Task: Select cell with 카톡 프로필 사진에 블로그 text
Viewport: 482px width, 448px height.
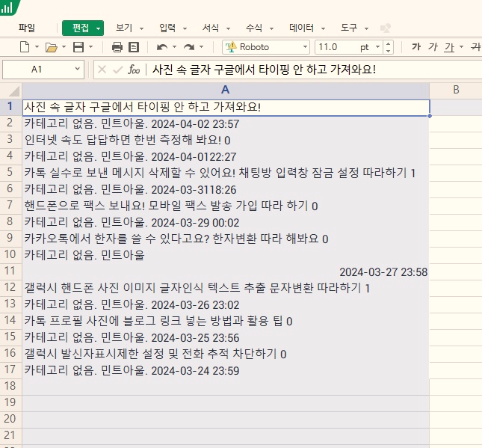Action: coord(226,321)
